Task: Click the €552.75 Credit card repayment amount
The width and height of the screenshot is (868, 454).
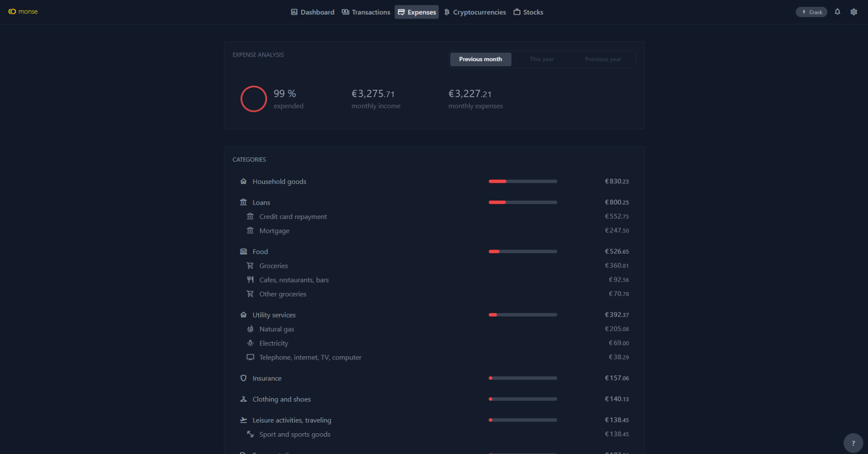Action: pos(617,216)
